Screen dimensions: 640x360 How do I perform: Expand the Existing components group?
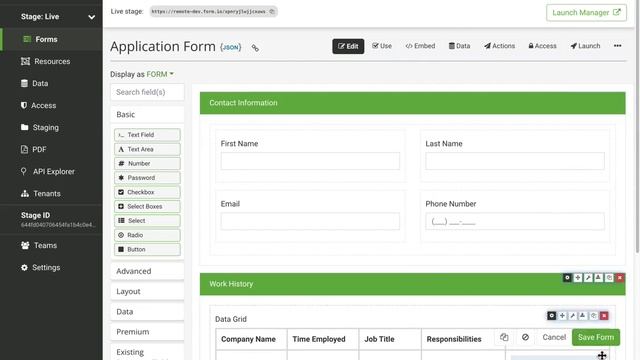[147, 352]
